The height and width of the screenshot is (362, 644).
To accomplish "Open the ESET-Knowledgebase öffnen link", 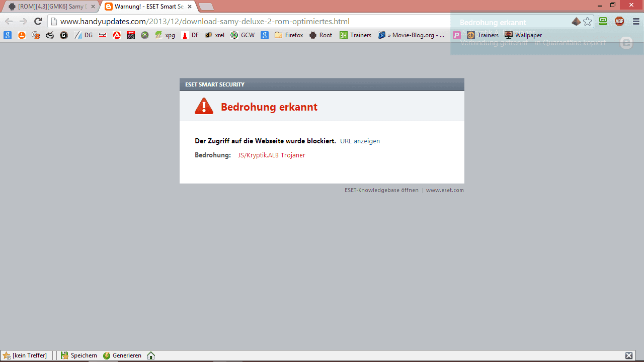I will coord(381,191).
